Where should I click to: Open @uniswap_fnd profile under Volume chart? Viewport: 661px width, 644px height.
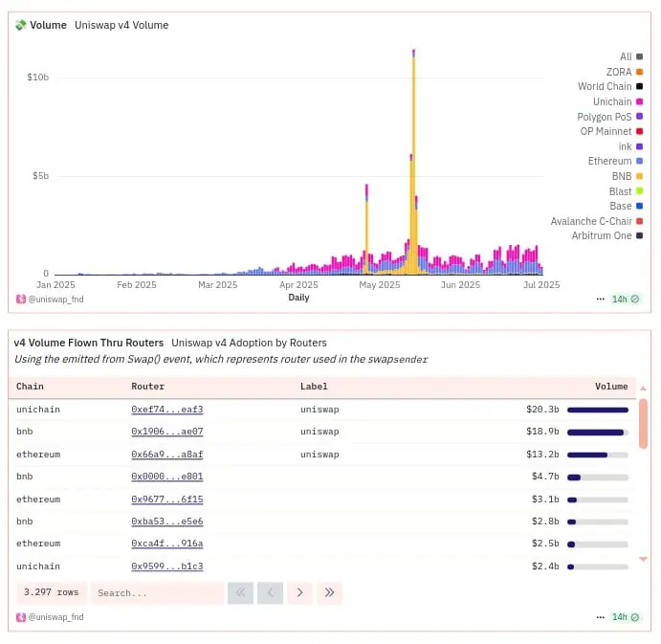[55, 299]
